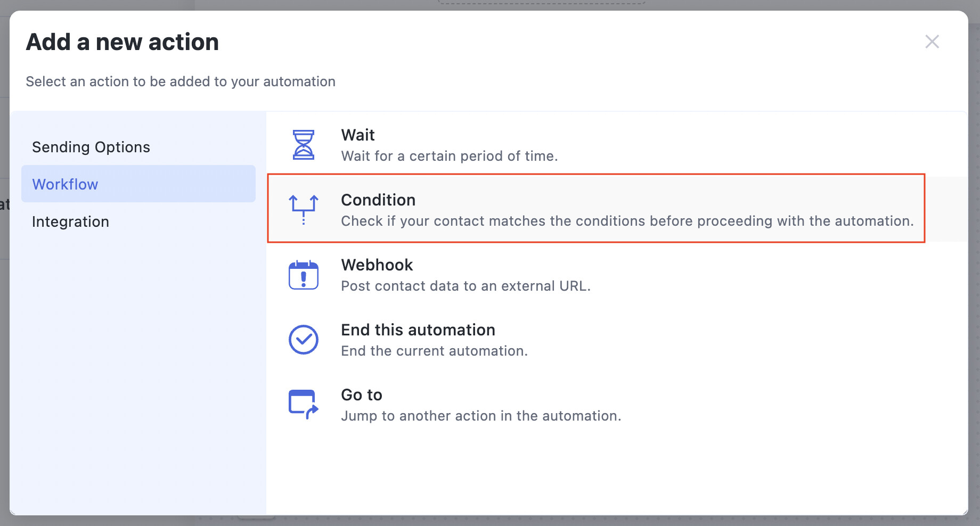The image size is (980, 526).
Task: Click the Webhook calendar alert icon
Action: coord(304,275)
